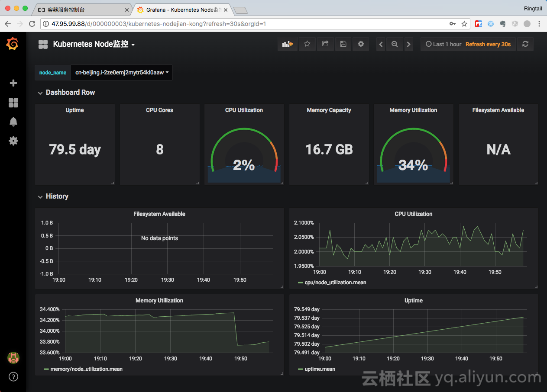
Task: Reload the page in the browser
Action: (x=32, y=24)
